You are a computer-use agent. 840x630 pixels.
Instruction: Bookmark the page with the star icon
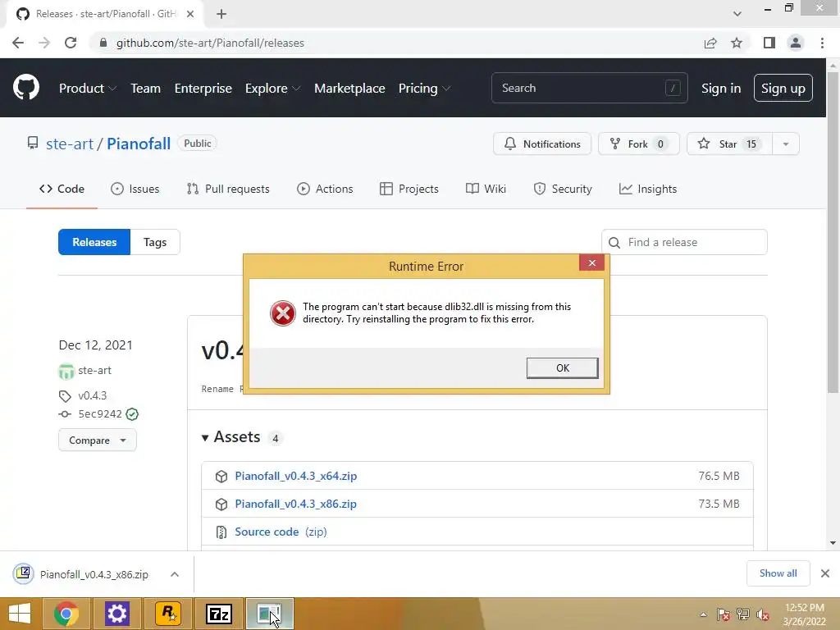tap(737, 43)
